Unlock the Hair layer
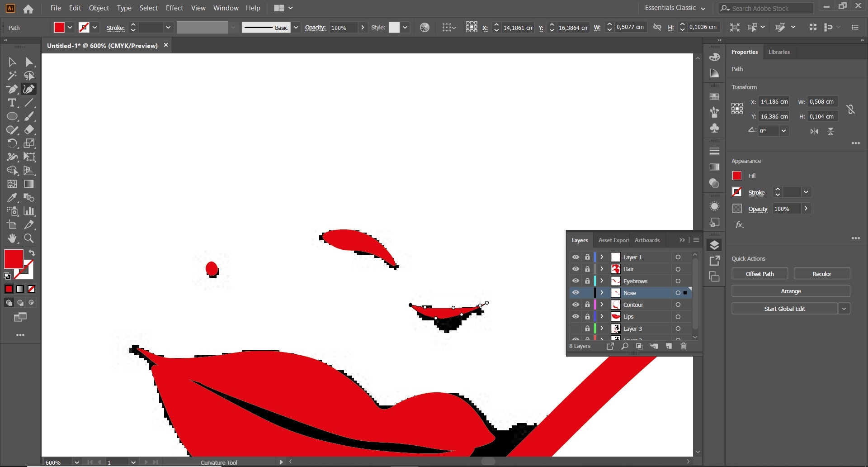Screen dimensions: 868x467 click(587, 269)
